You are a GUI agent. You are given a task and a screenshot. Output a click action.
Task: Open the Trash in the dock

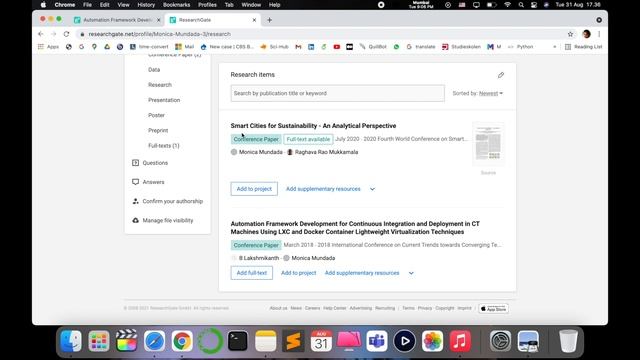pyautogui.click(x=568, y=341)
